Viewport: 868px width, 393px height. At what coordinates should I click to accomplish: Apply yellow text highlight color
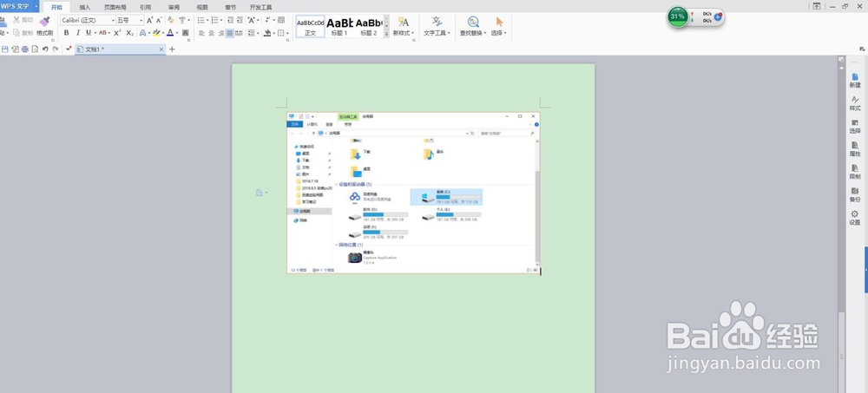click(x=156, y=33)
